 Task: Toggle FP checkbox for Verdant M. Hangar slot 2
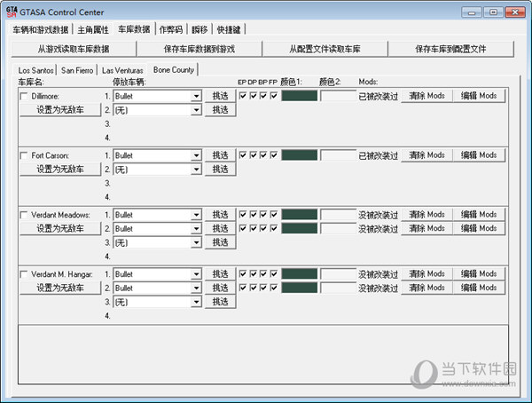[274, 288]
